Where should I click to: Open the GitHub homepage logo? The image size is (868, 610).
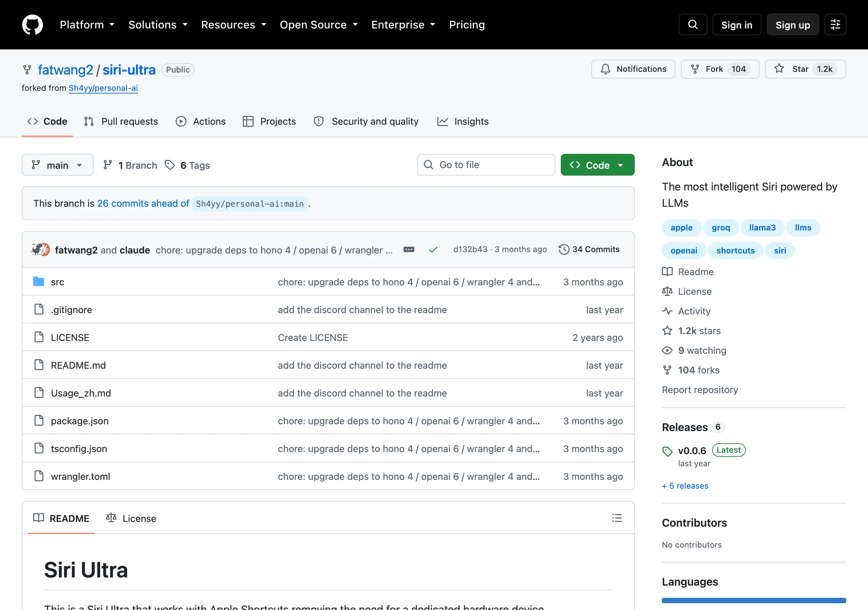[x=32, y=24]
